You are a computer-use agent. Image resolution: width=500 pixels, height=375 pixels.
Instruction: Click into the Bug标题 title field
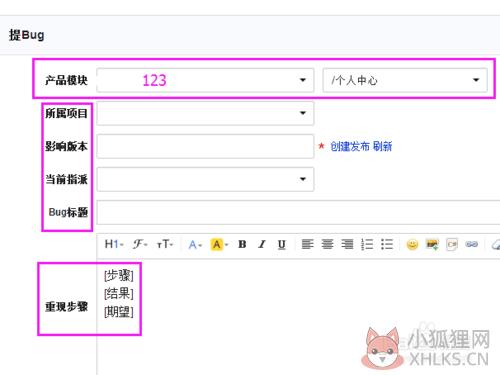tap(298, 212)
